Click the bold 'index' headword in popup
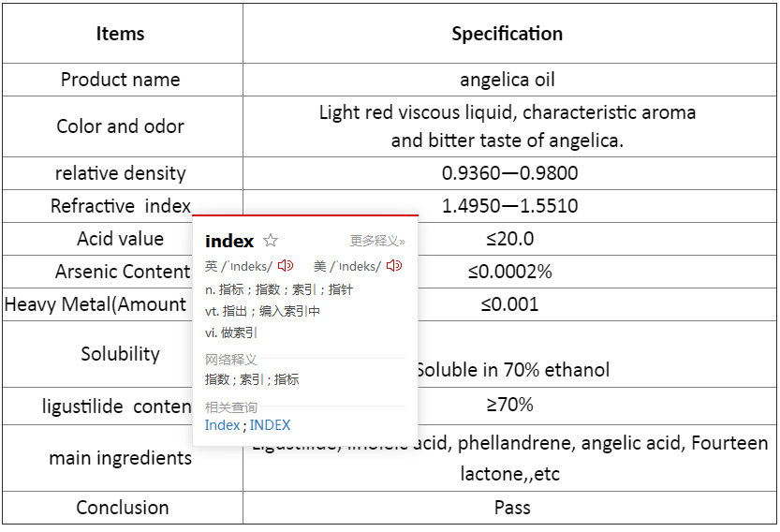This screenshot has height=532, width=780. pos(229,242)
